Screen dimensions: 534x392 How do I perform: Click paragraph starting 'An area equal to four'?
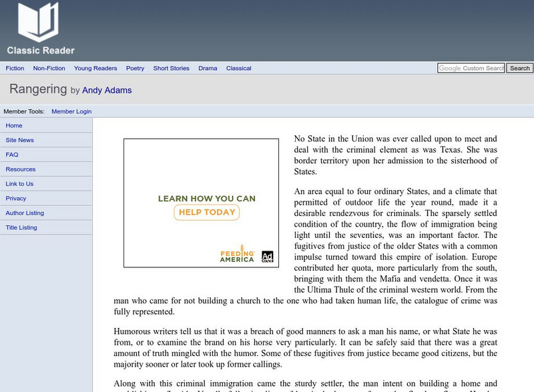tap(306, 251)
